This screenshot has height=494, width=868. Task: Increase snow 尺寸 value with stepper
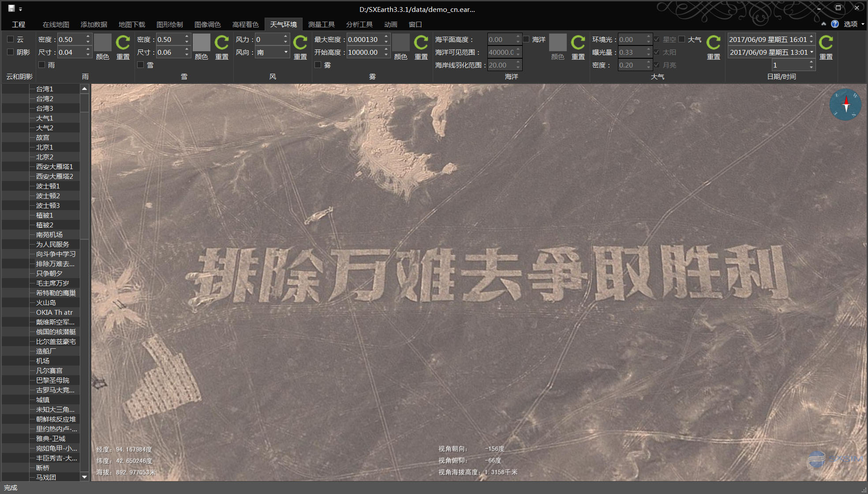click(x=187, y=49)
